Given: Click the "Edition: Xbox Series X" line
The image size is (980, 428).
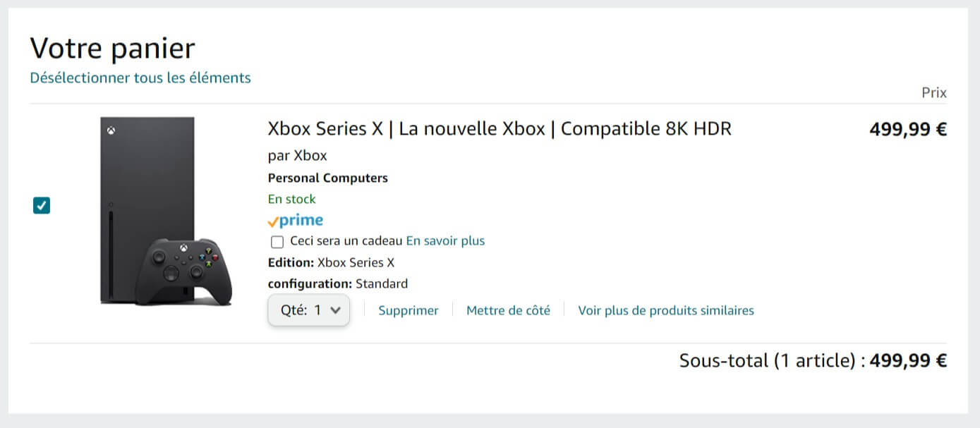Looking at the screenshot, I should (x=331, y=263).
